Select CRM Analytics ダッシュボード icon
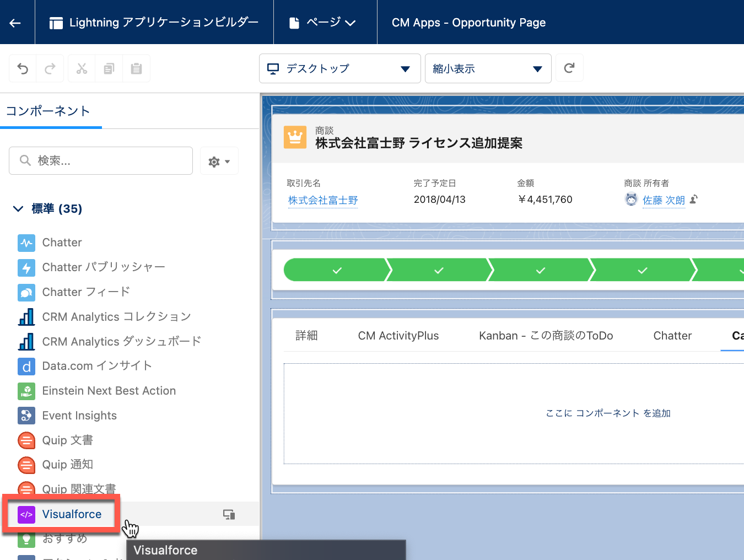 coord(26,342)
